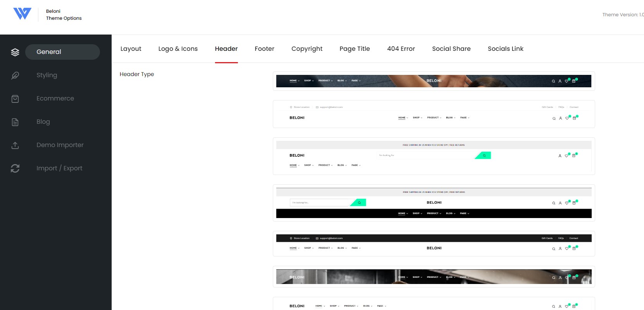The height and width of the screenshot is (310, 644).
Task: Select the Header tab
Action: (226, 49)
